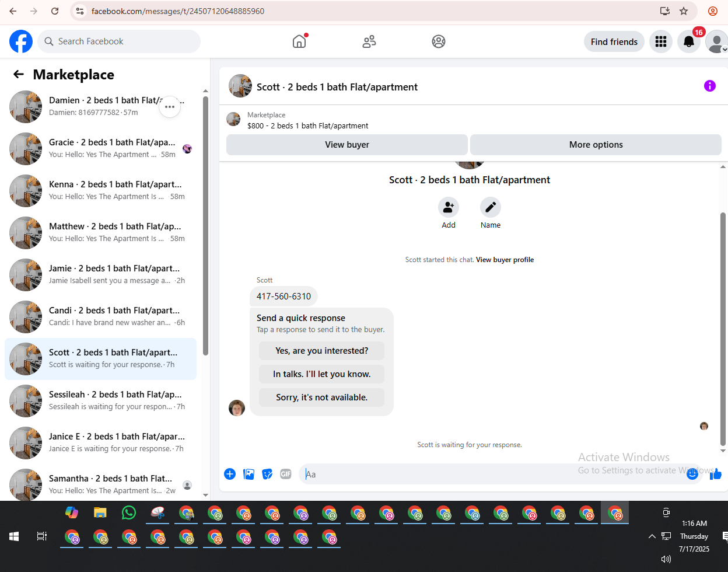Click the Add people icon
Screen dimensions: 728x572
point(449,207)
